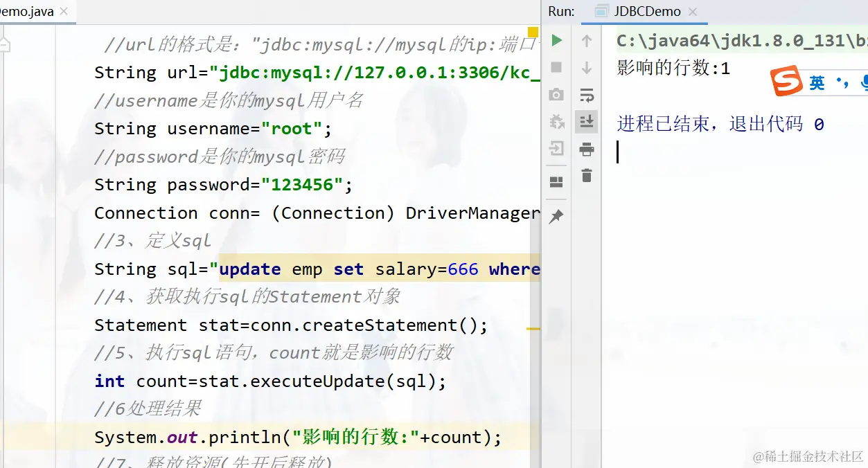This screenshot has height=468, width=868.
Task: Toggle Soft-Wrap in the console
Action: 587,94
